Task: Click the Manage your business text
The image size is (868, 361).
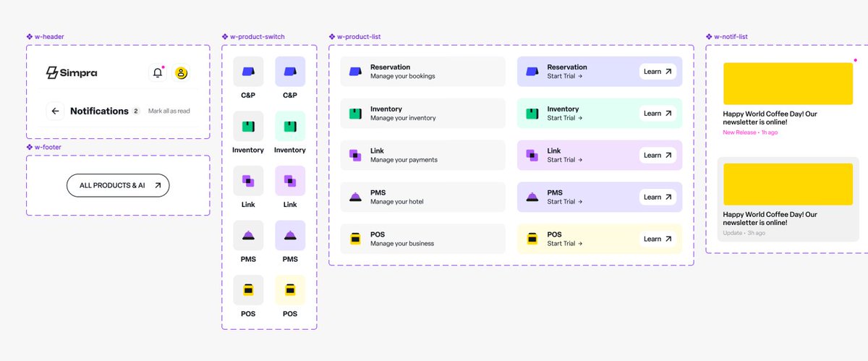Action: tap(402, 244)
